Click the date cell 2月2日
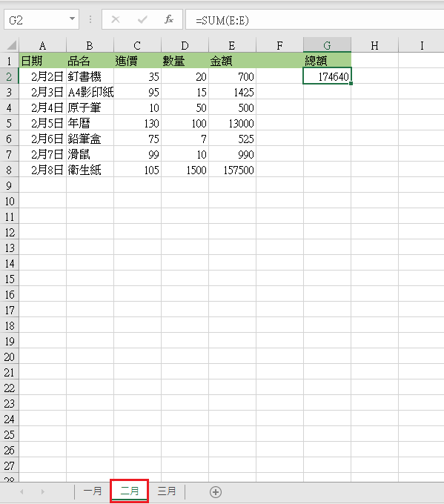The image size is (444, 504). [42, 76]
